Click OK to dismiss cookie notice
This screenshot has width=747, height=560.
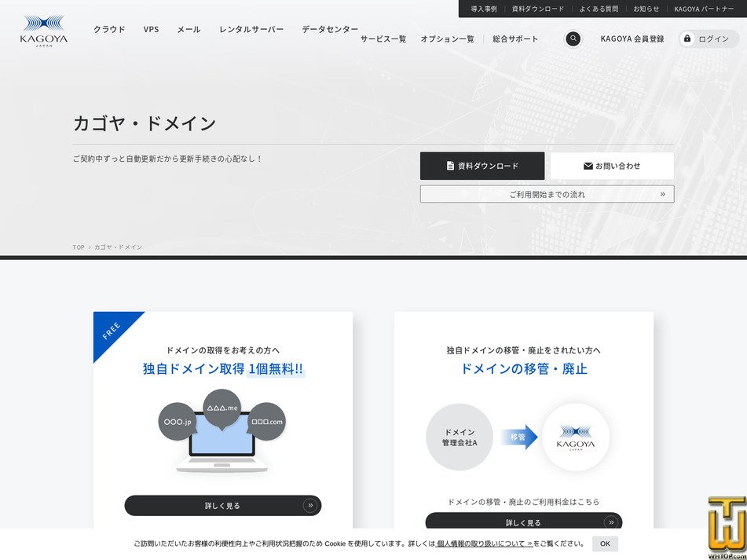[x=605, y=544]
